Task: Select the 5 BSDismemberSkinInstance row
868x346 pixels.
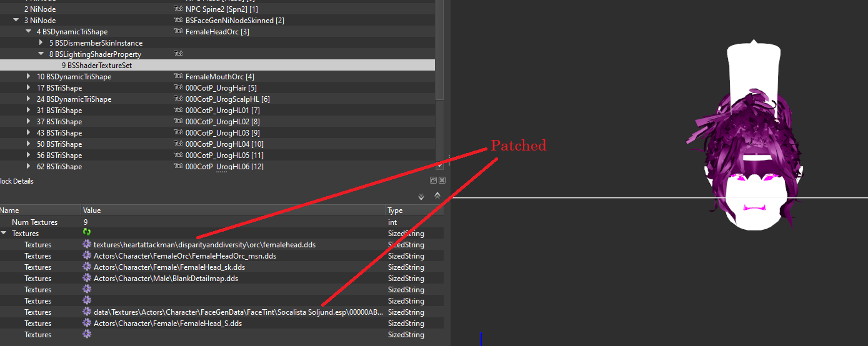Action: [x=217, y=43]
